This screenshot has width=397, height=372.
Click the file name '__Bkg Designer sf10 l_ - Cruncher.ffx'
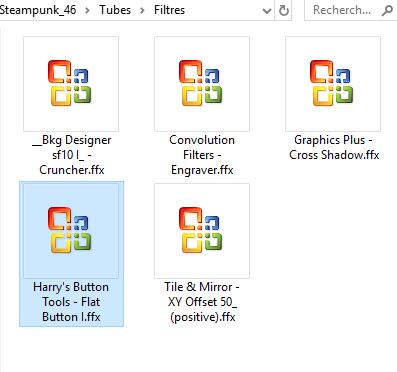coord(71,155)
